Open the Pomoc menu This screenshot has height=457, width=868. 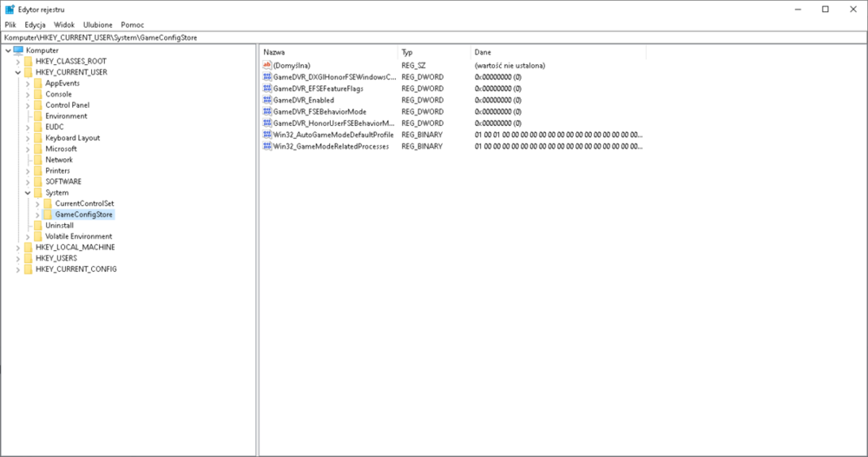[x=132, y=25]
